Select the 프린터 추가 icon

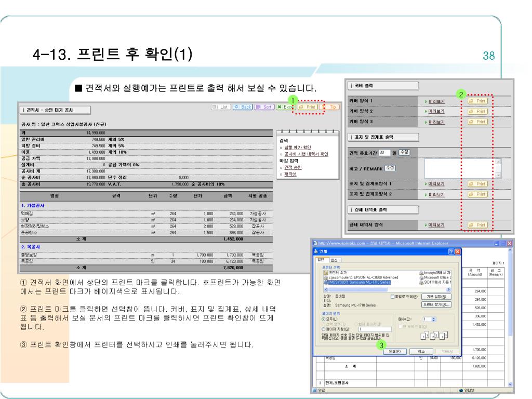[335, 273]
